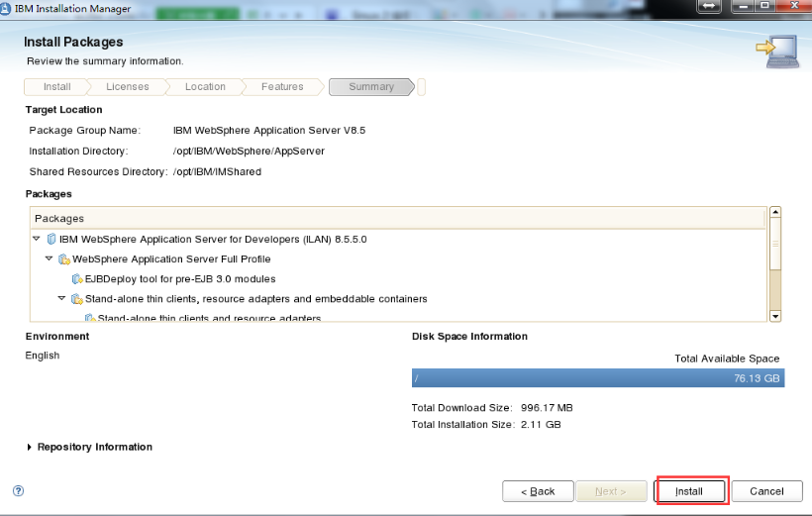Viewport: 812px width, 516px height.
Task: Click the 76.13 GB disk space bar
Action: 598,378
